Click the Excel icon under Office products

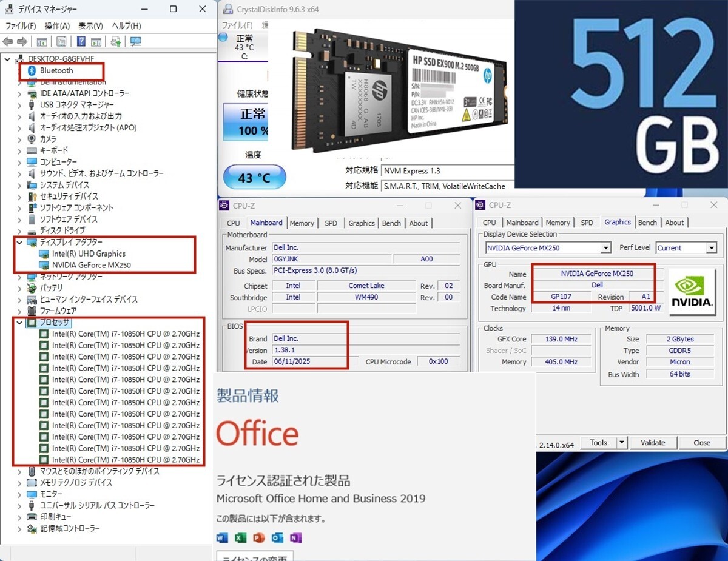240,538
